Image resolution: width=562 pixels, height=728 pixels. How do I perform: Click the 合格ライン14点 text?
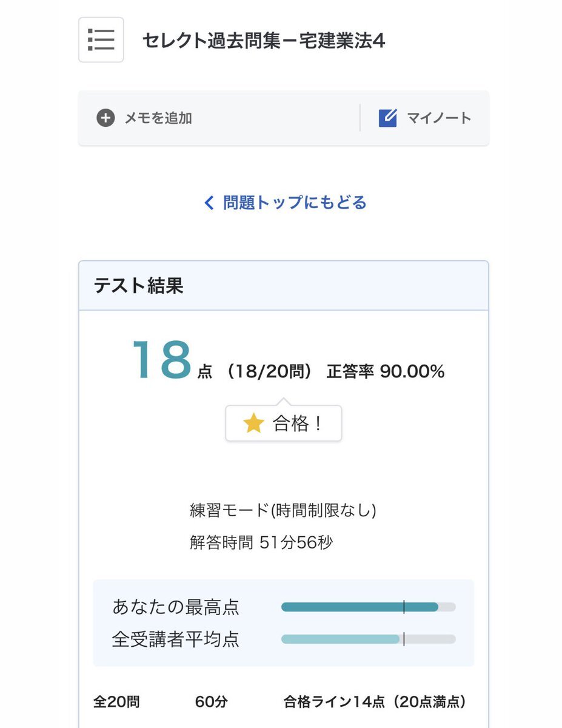coord(334,702)
